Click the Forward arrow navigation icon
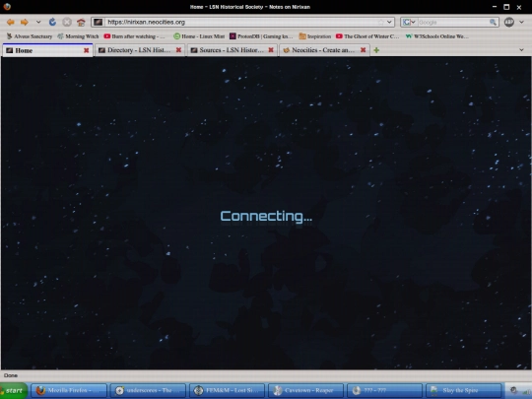The image size is (532, 399). coord(24,22)
